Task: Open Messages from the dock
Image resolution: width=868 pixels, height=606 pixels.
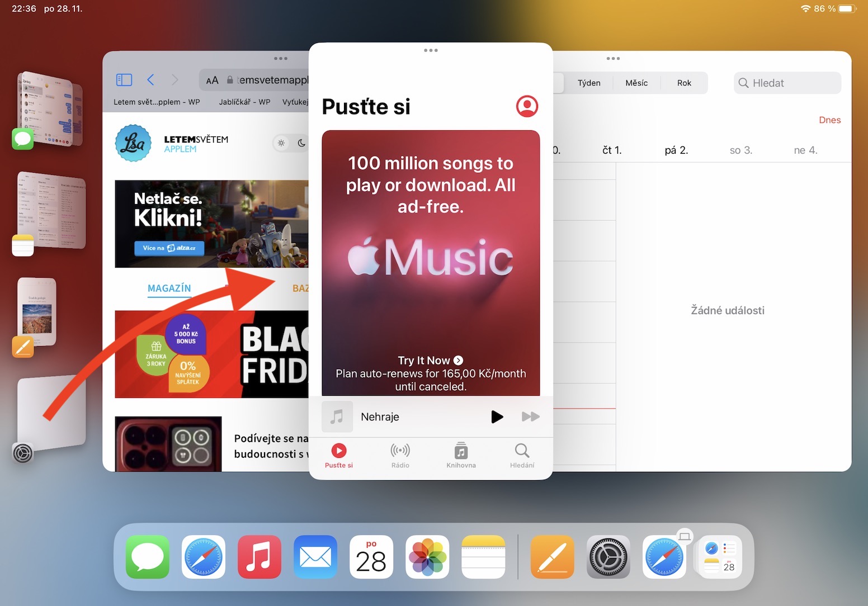Action: (x=148, y=557)
